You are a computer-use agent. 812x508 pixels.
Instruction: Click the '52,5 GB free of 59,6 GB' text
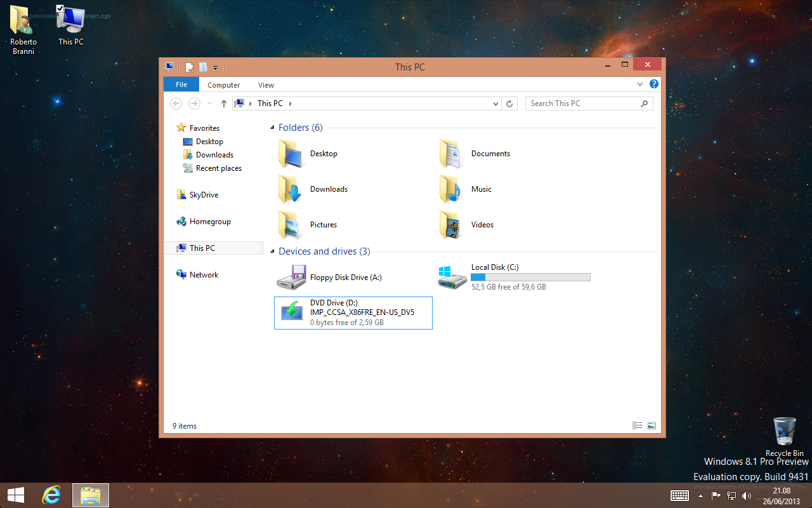(x=508, y=287)
